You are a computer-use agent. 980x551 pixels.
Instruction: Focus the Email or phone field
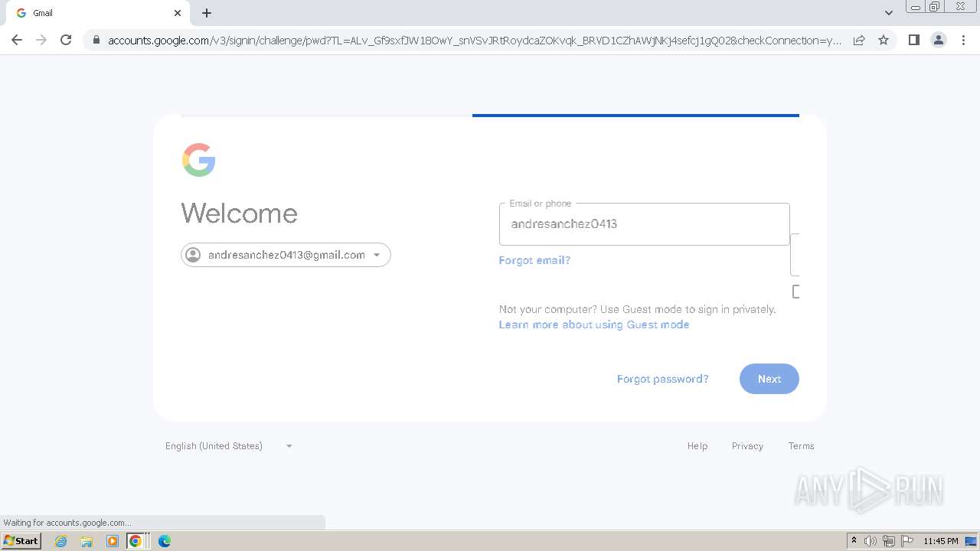pyautogui.click(x=644, y=224)
